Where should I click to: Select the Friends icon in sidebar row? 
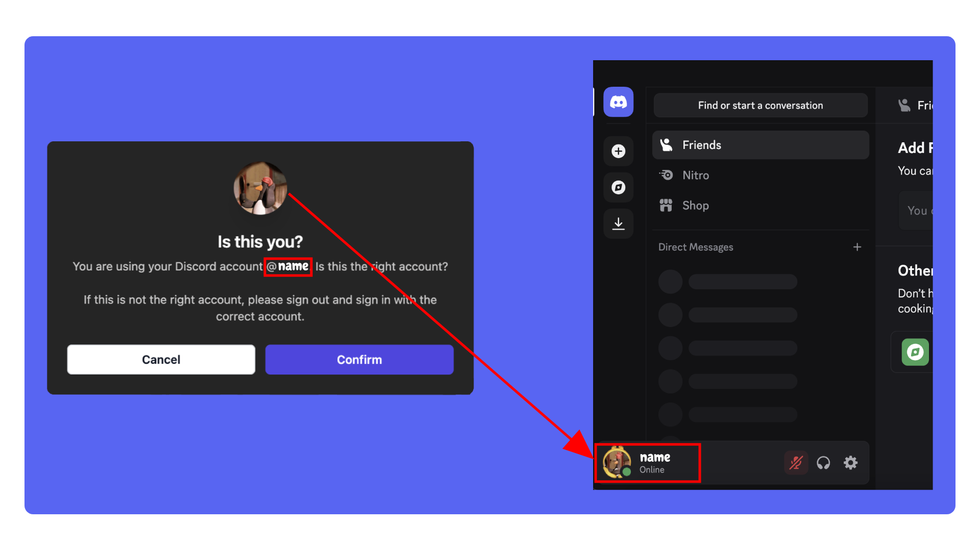pos(666,145)
